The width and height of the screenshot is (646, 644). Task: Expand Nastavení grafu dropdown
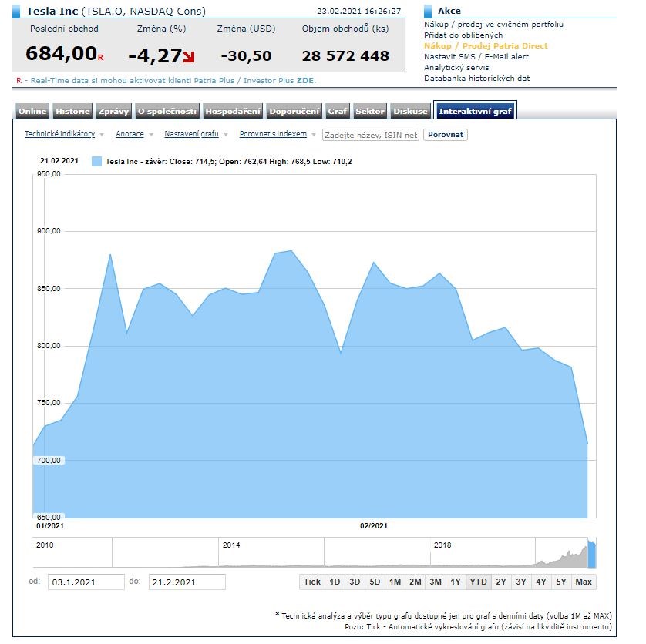point(191,134)
